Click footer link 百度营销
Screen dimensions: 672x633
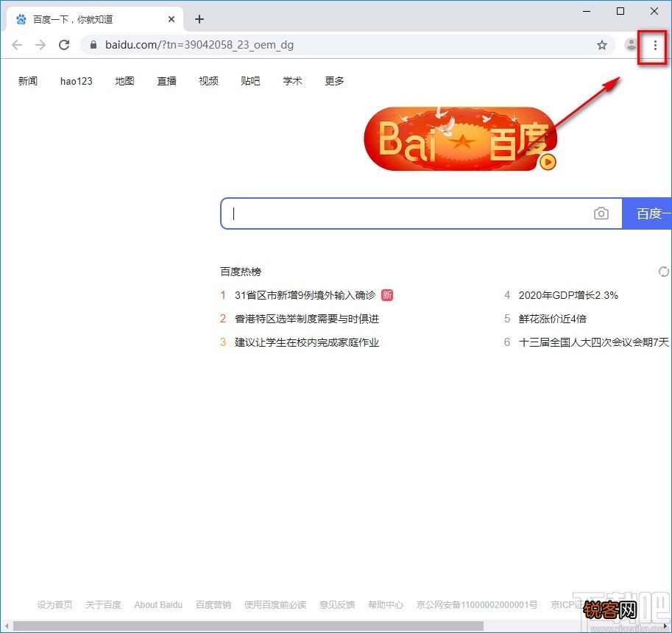point(213,605)
